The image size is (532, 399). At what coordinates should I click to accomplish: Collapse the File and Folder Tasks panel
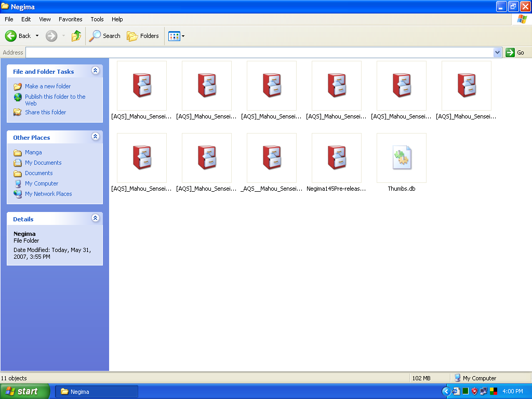(96, 71)
